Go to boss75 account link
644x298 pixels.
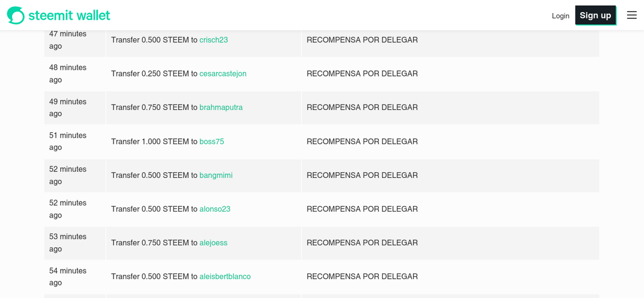pos(211,141)
